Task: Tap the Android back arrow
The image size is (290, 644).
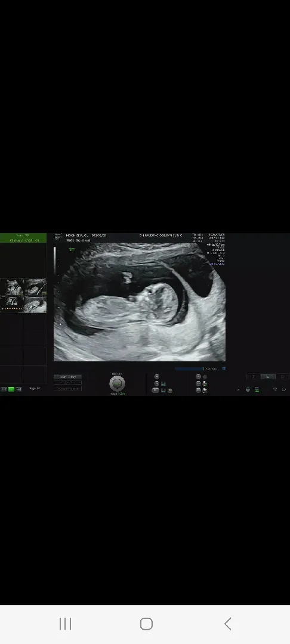Action: tap(227, 624)
